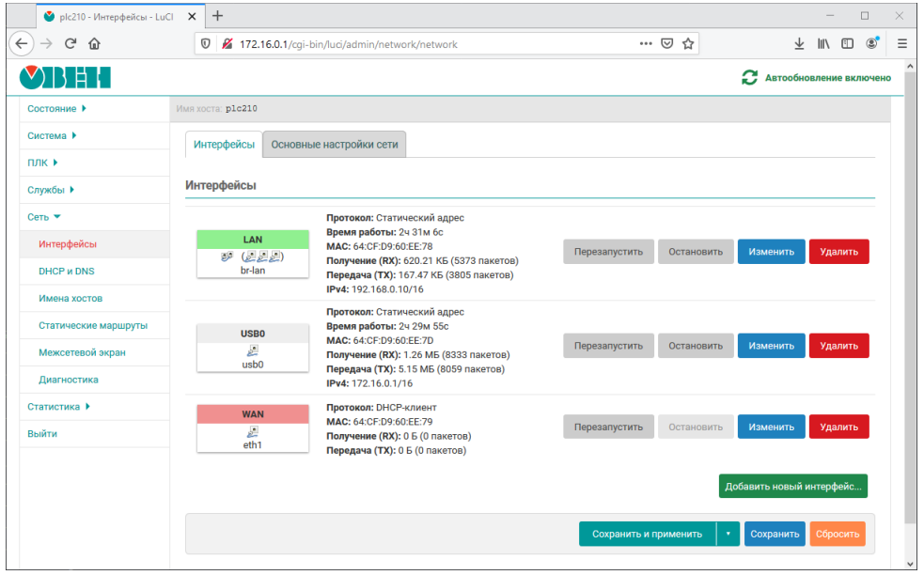Open a new browser tab with plus

[x=218, y=16]
